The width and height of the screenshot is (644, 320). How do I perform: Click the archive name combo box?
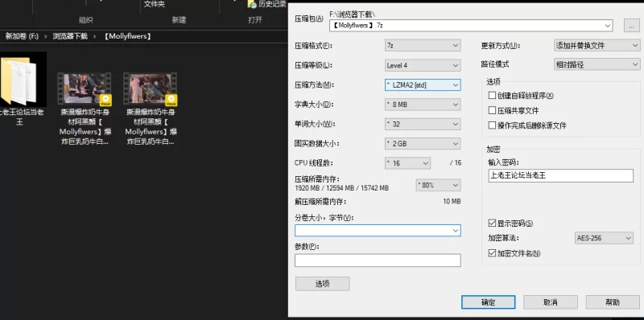pyautogui.click(x=471, y=26)
